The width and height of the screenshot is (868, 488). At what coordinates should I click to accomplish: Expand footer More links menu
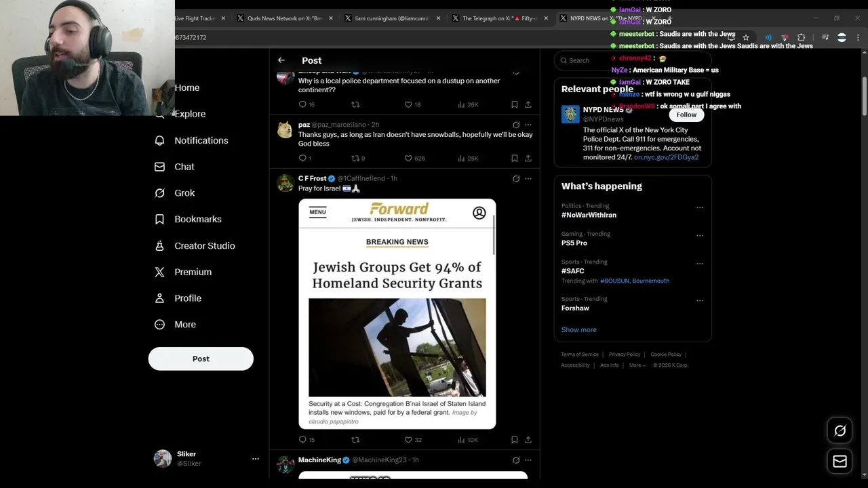[637, 365]
